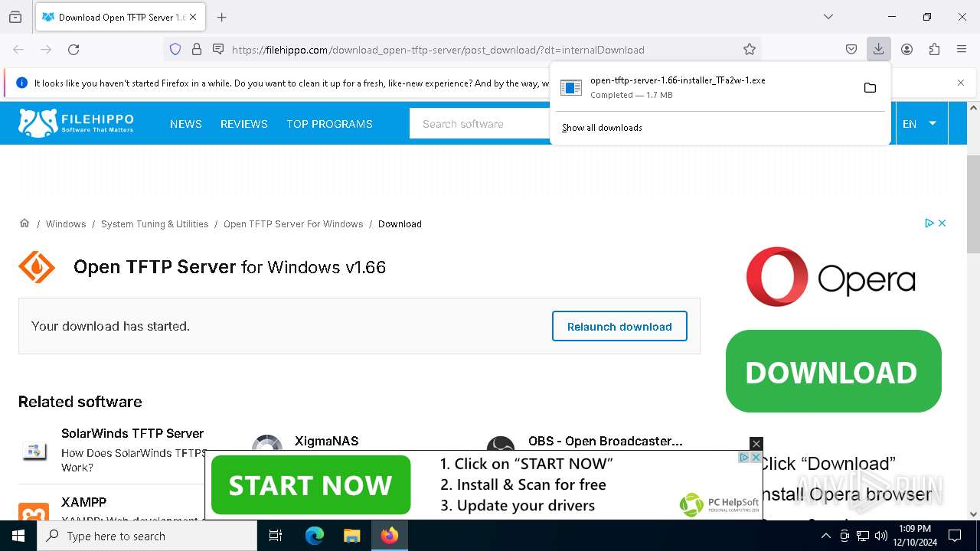Open the NEWS menu item
This screenshot has width=980, height=551.
pyautogui.click(x=186, y=124)
